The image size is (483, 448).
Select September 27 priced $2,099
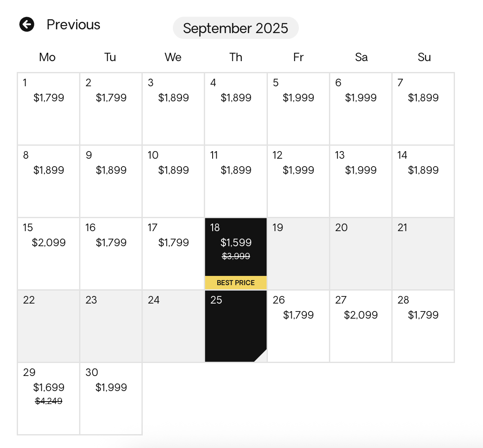tap(361, 326)
